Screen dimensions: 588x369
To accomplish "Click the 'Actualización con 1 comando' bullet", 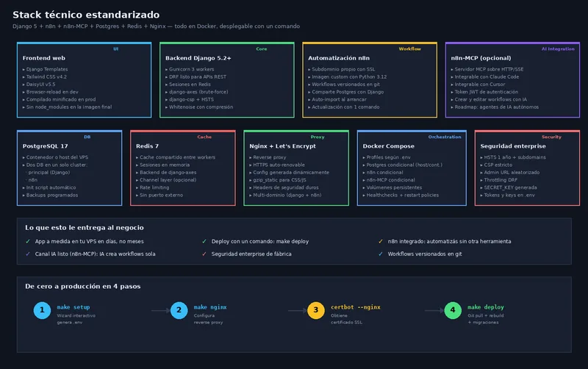I will coord(343,107).
